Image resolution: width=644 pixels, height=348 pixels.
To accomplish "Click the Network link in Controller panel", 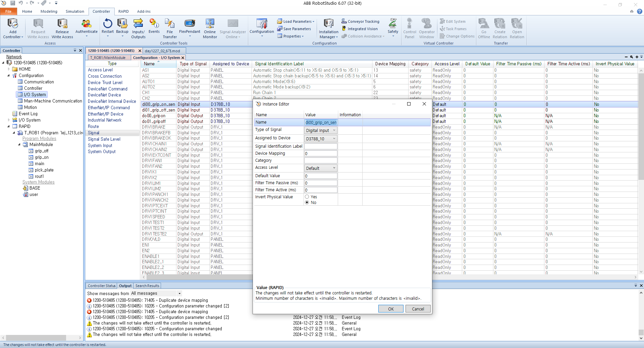I will pos(14,57).
